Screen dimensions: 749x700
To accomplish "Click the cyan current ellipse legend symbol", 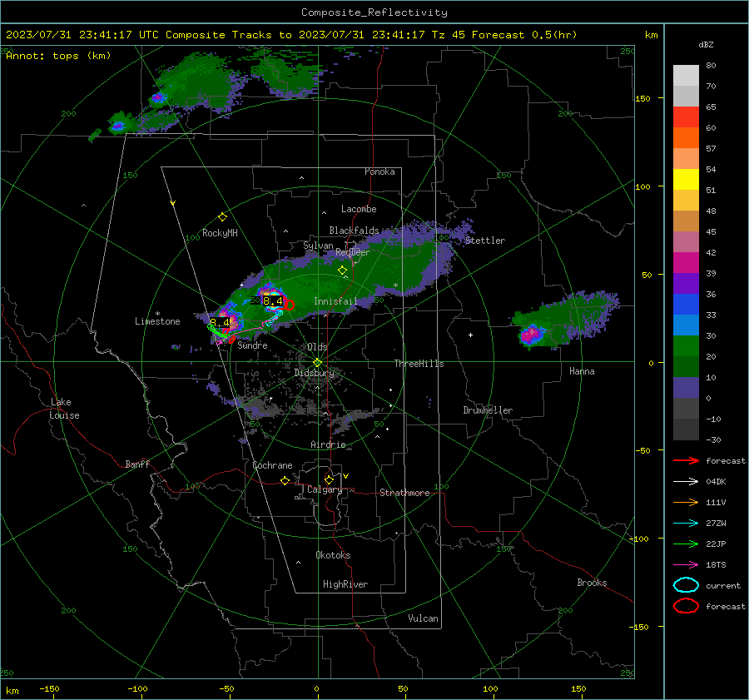I will [686, 585].
